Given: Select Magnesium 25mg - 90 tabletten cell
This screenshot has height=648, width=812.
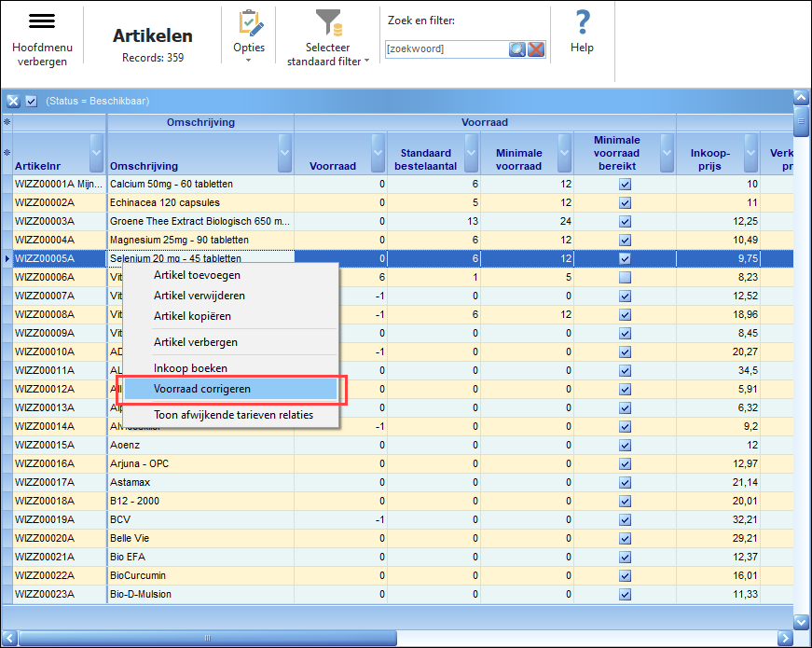Looking at the screenshot, I should pyautogui.click(x=201, y=240).
